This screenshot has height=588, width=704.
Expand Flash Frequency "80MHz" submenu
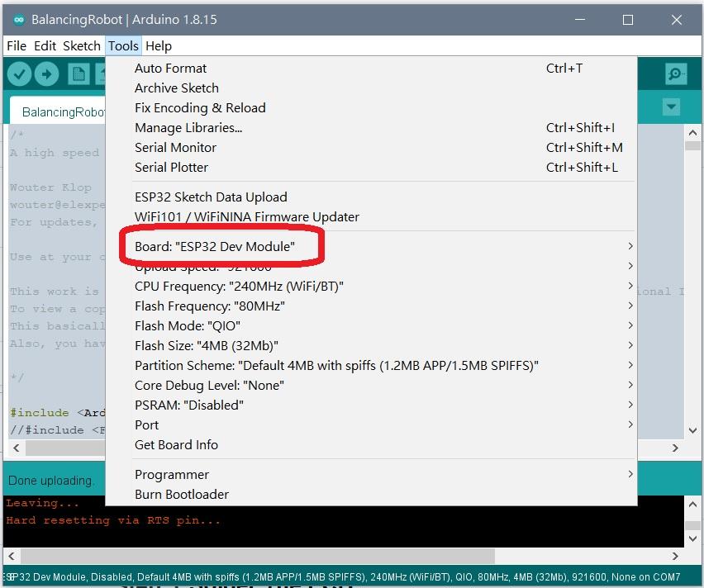pyautogui.click(x=371, y=306)
